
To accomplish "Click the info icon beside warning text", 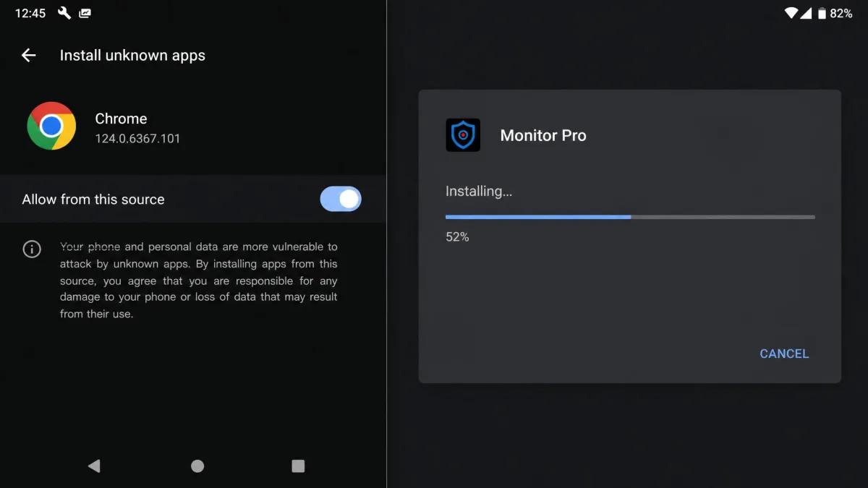I will click(32, 249).
